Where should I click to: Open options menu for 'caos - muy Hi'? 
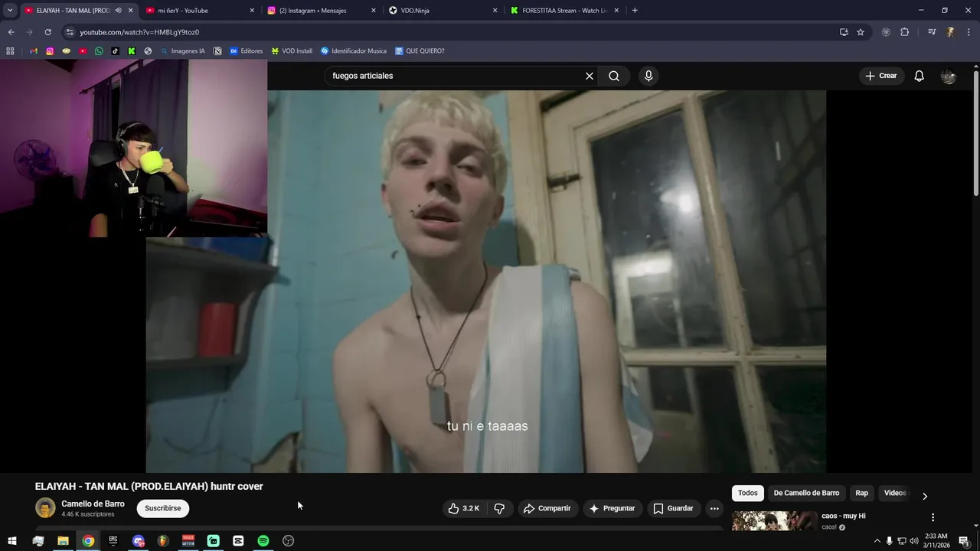tap(933, 517)
